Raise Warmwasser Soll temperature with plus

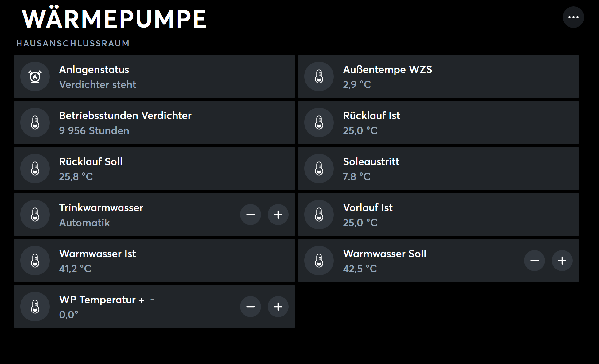tap(562, 261)
